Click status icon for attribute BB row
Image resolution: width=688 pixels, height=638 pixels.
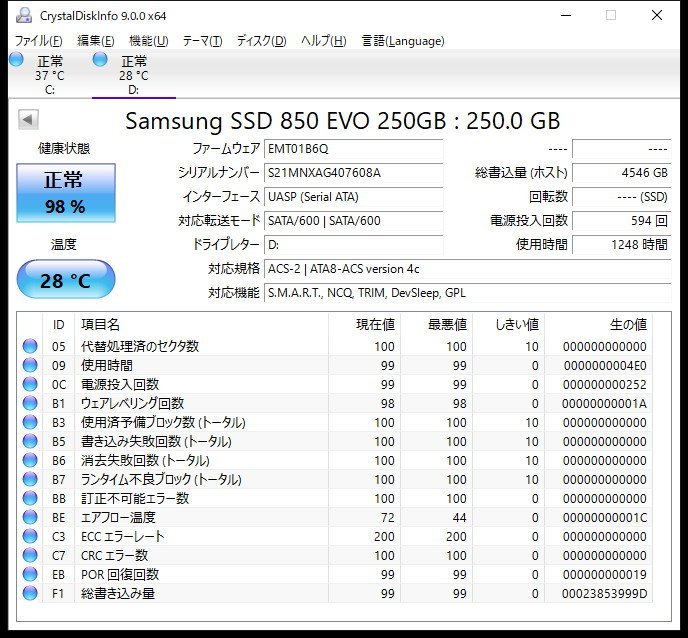[30, 498]
